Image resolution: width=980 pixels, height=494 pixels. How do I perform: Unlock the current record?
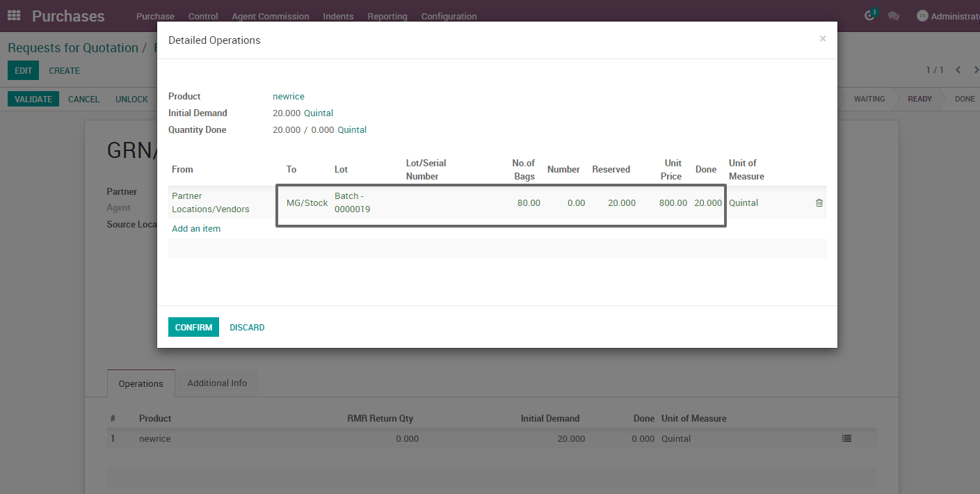click(x=131, y=99)
